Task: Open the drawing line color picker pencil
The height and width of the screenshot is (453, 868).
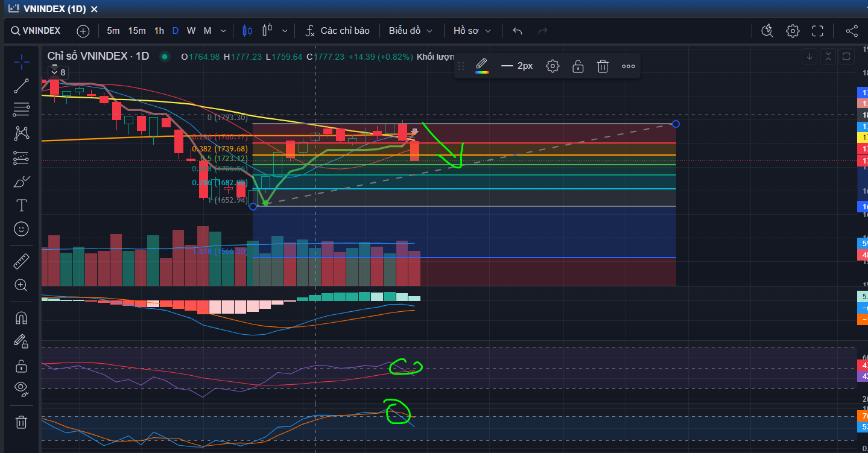Action: pos(481,66)
